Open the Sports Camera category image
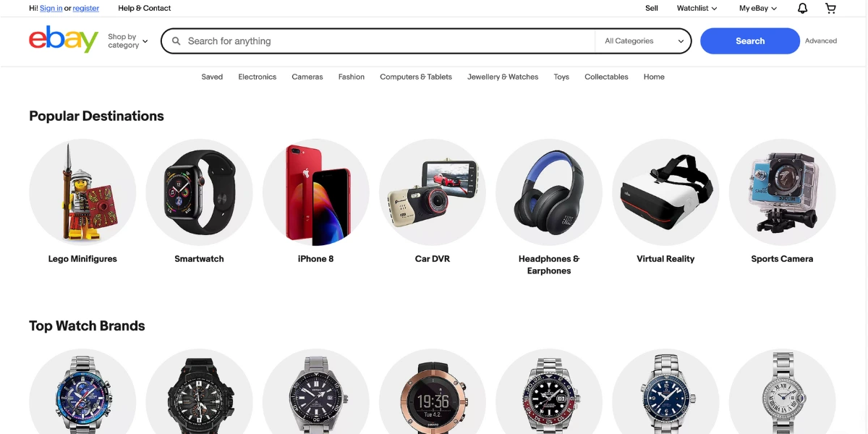 tap(783, 192)
